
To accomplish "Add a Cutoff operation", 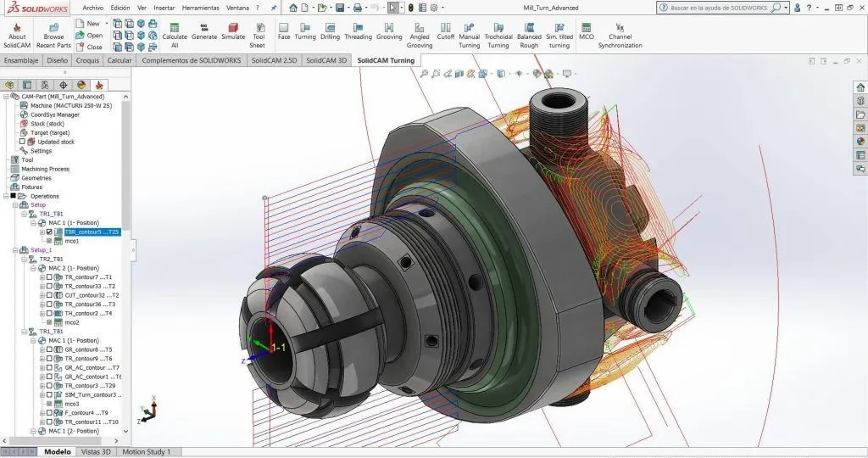I will (445, 31).
